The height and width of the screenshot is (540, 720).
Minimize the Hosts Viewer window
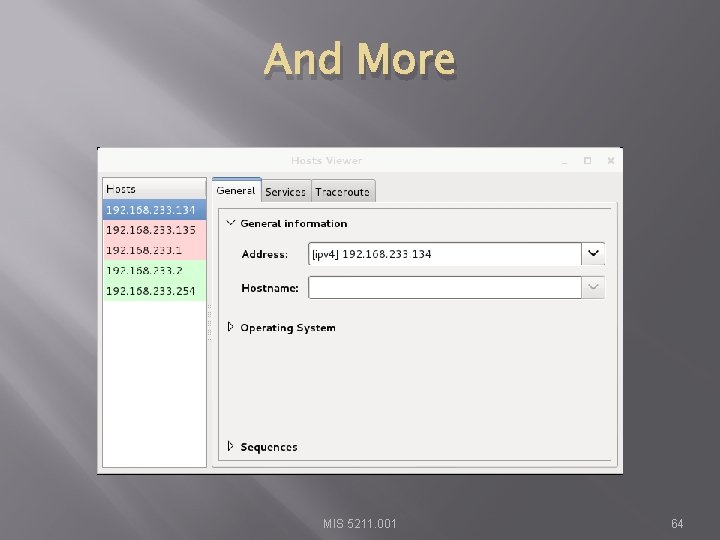564,161
